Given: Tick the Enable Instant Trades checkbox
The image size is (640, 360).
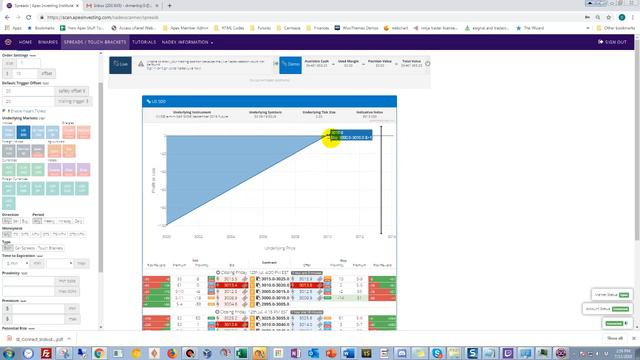Looking at the screenshot, I should 4,111.
